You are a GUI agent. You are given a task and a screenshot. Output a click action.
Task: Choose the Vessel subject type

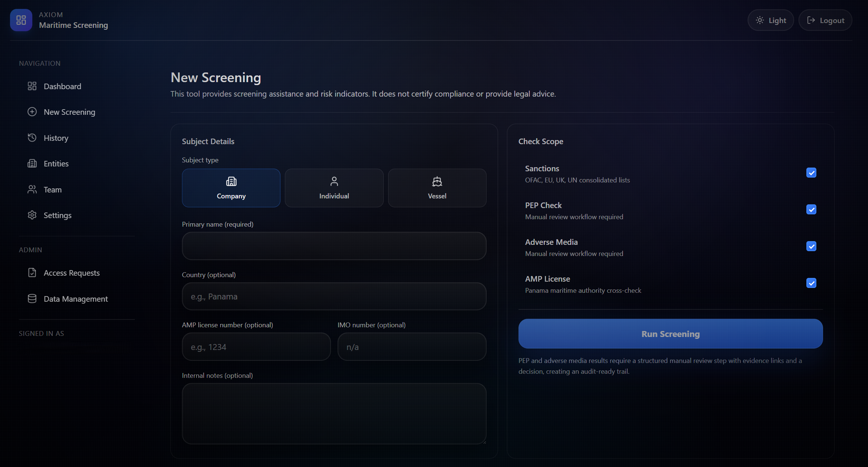(437, 188)
